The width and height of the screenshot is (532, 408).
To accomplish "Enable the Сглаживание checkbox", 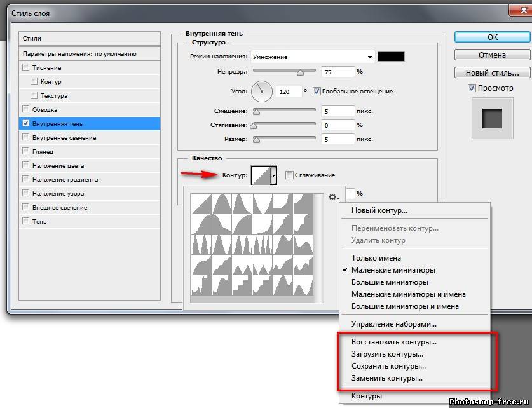I will pyautogui.click(x=290, y=175).
